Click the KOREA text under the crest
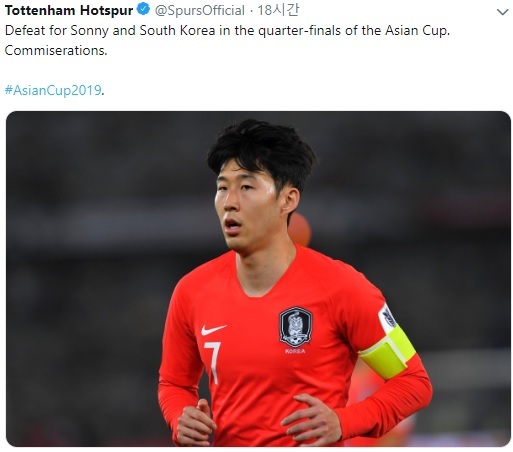 coord(295,351)
